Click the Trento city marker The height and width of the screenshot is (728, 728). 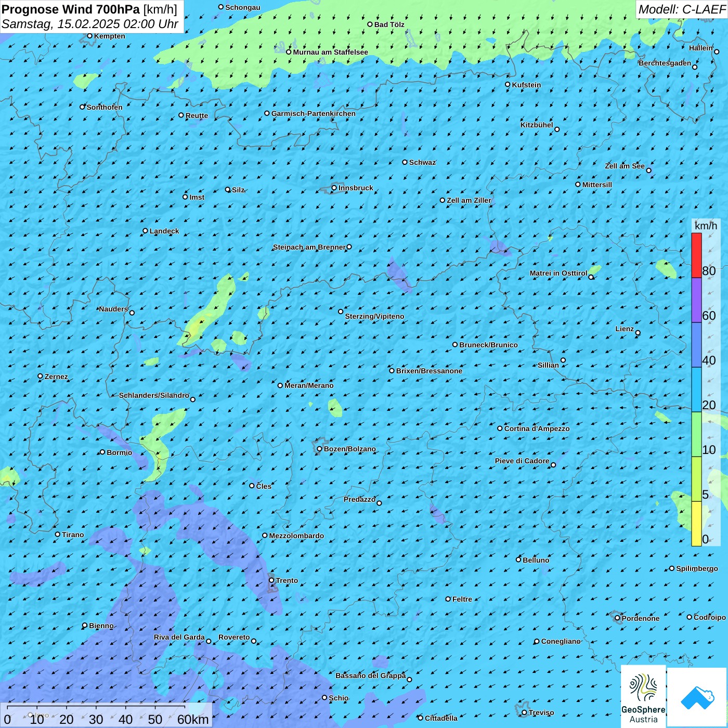point(271,580)
